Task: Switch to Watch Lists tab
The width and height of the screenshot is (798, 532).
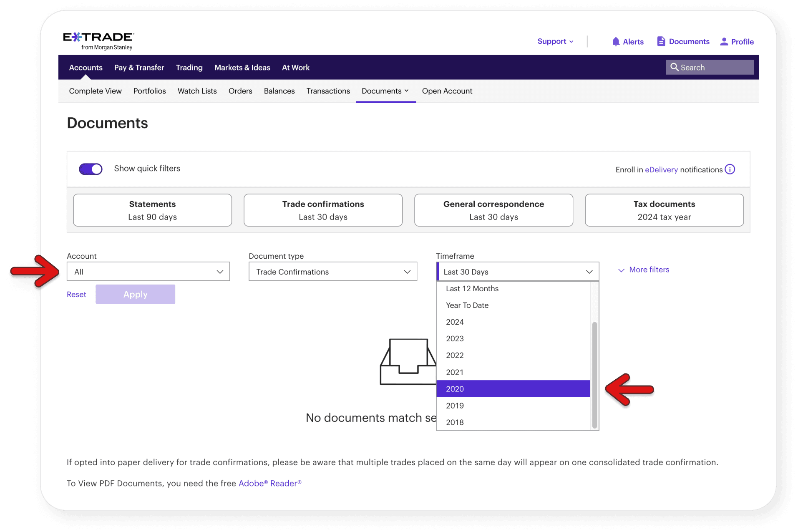Action: point(197,91)
